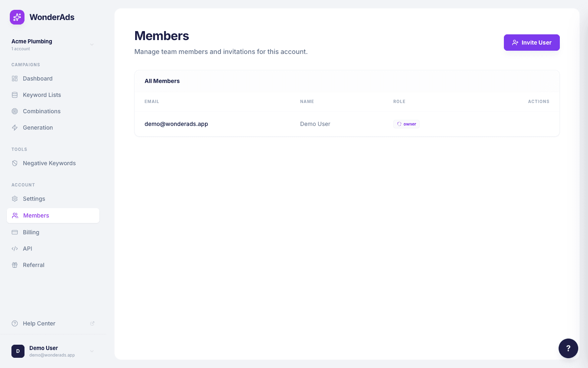Open the Negative Keywords page

tap(49, 163)
